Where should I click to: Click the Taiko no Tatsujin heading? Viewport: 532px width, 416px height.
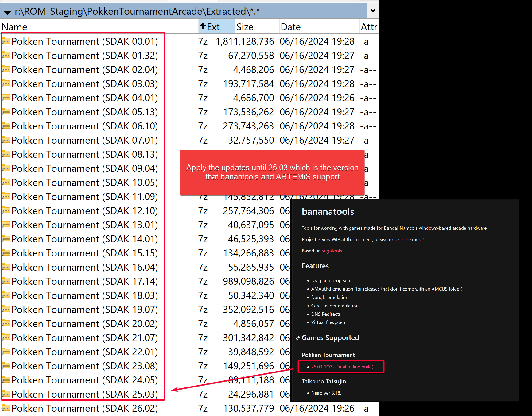point(324,381)
